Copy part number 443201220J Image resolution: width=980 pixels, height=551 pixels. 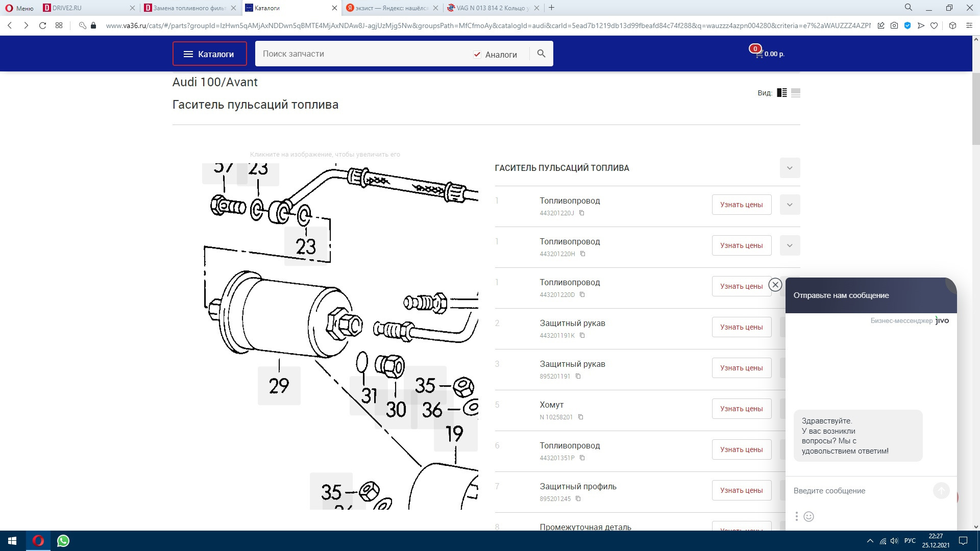[x=581, y=213]
